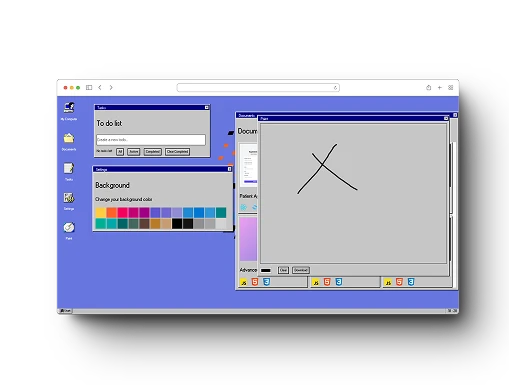Go back using the browser back arrow
Image resolution: width=516 pixels, height=387 pixels.
[100, 87]
